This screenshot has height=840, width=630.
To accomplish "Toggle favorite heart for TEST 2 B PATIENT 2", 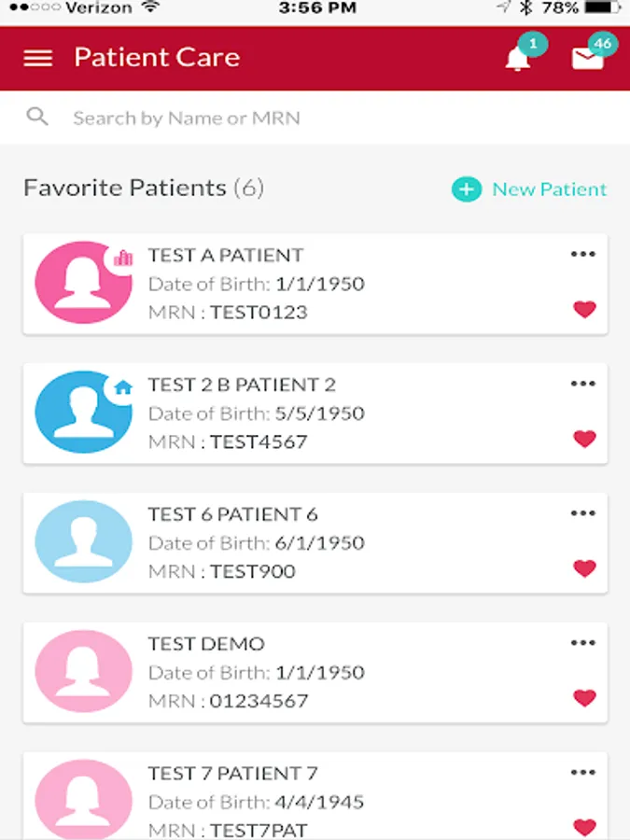I will click(584, 439).
